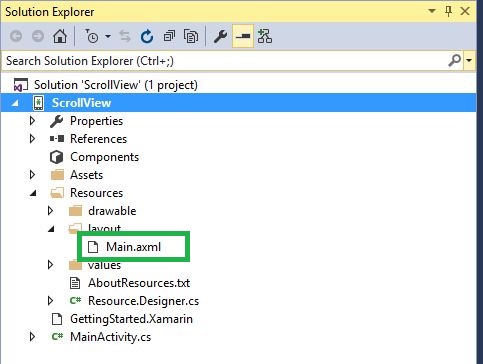Expand the Resource.Designer.cs node

click(50, 301)
